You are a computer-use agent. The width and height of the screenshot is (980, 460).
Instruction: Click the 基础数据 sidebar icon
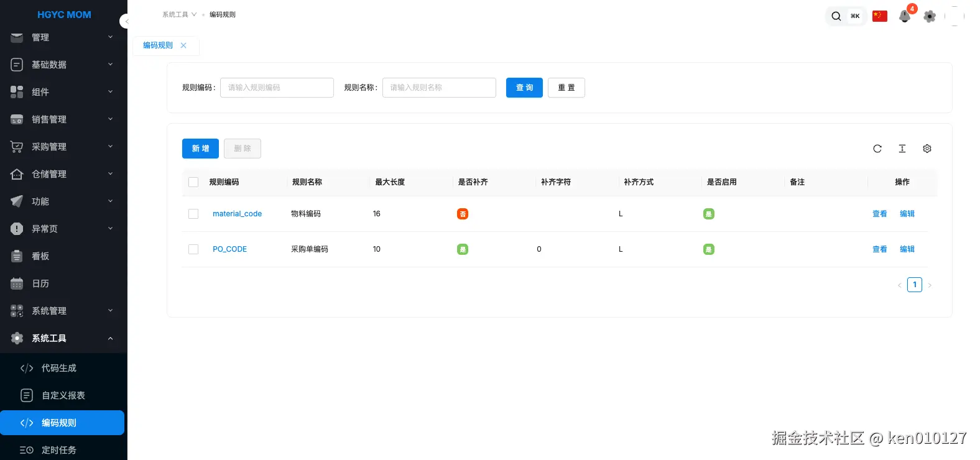[17, 65]
